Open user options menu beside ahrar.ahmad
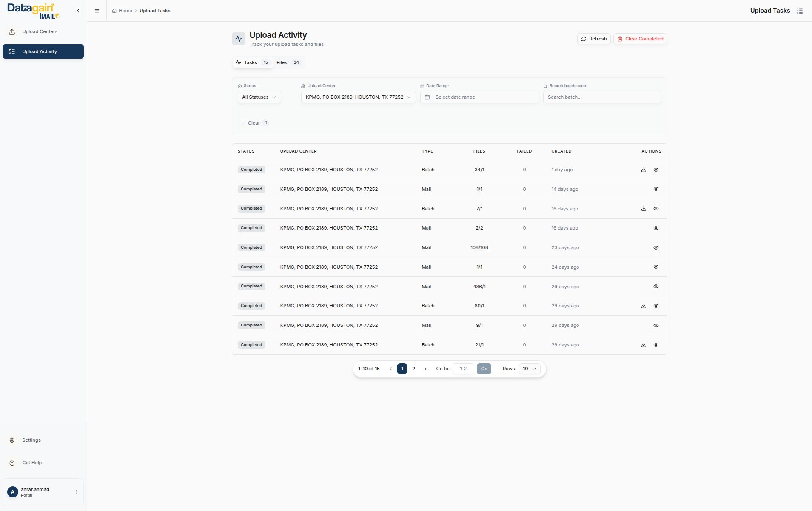 pyautogui.click(x=77, y=492)
